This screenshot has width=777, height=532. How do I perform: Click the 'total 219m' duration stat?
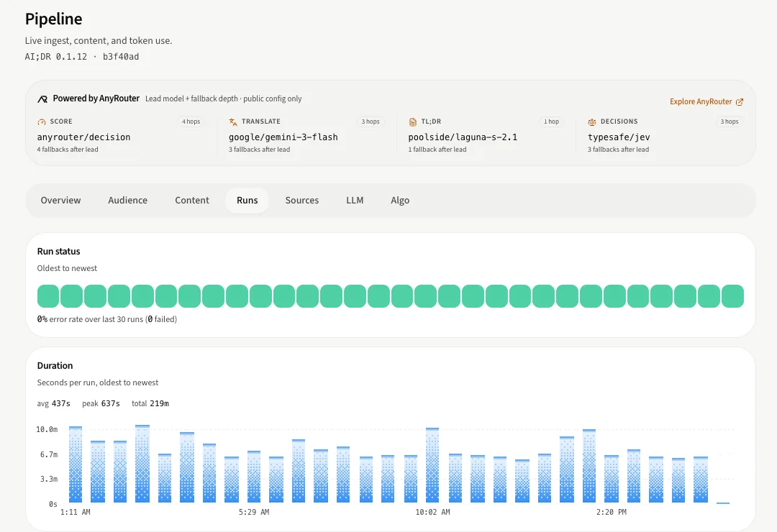pyautogui.click(x=150, y=404)
